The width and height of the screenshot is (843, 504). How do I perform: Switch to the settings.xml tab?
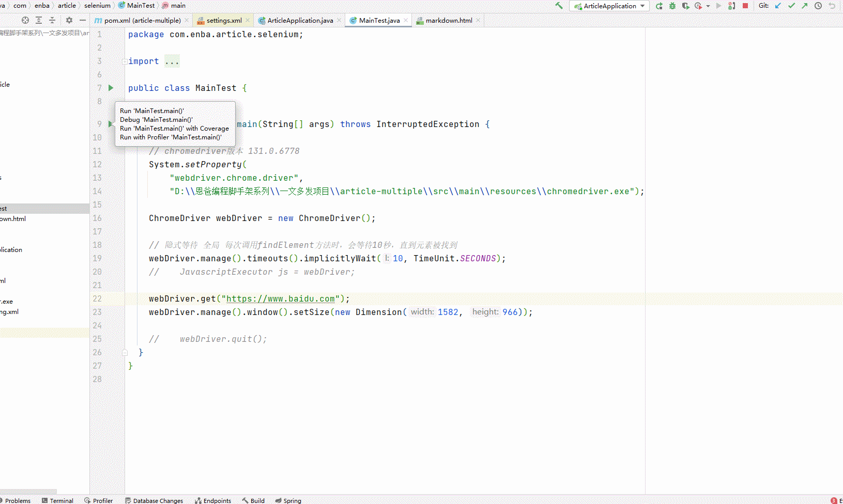click(221, 20)
